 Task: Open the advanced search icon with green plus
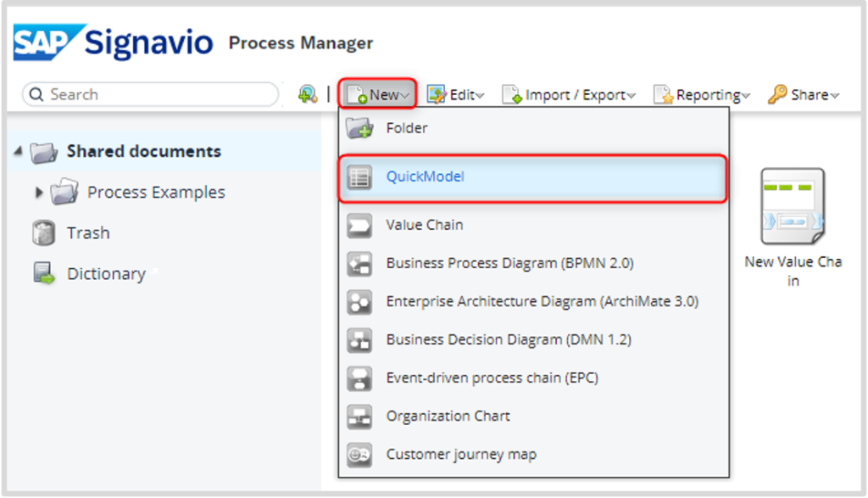click(x=307, y=94)
